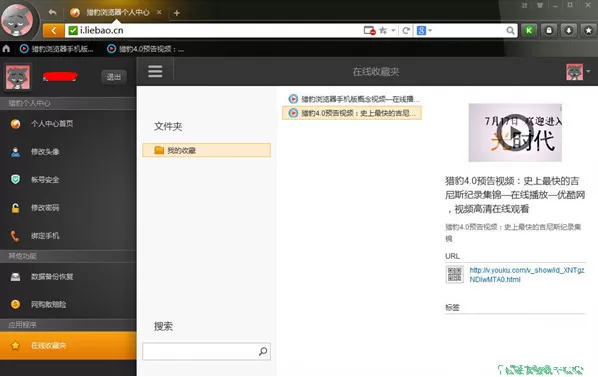The image size is (598, 377).
Task: Click the phone icon beside 绑定手机
Action: coord(15,236)
